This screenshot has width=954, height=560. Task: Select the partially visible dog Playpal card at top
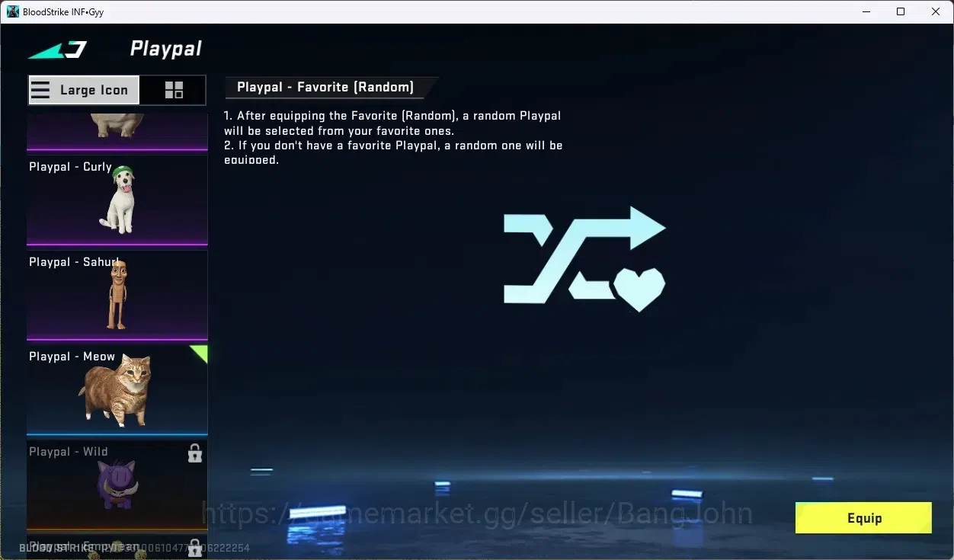click(x=117, y=132)
